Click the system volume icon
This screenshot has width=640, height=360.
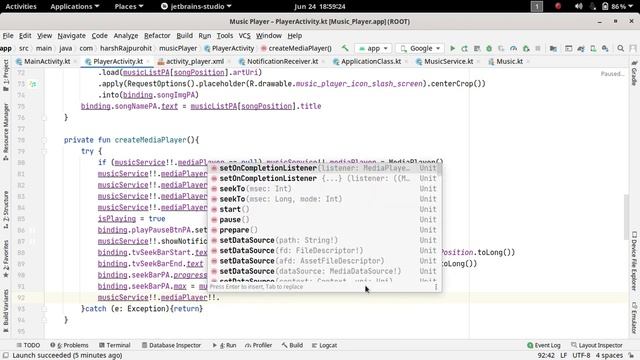[x=578, y=6]
